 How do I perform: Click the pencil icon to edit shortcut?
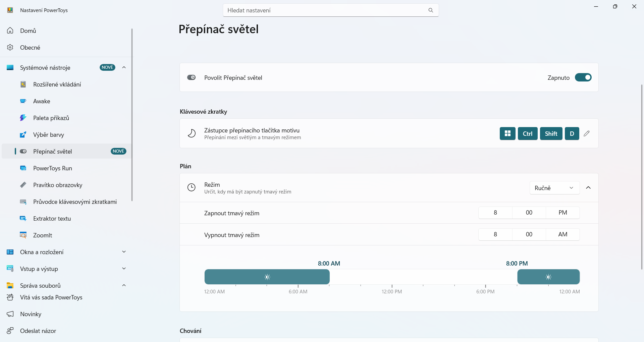pyautogui.click(x=586, y=133)
